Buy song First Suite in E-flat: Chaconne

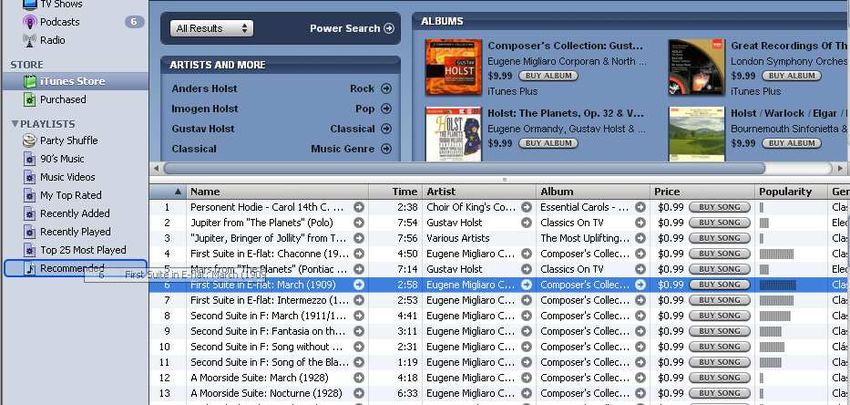(x=720, y=254)
